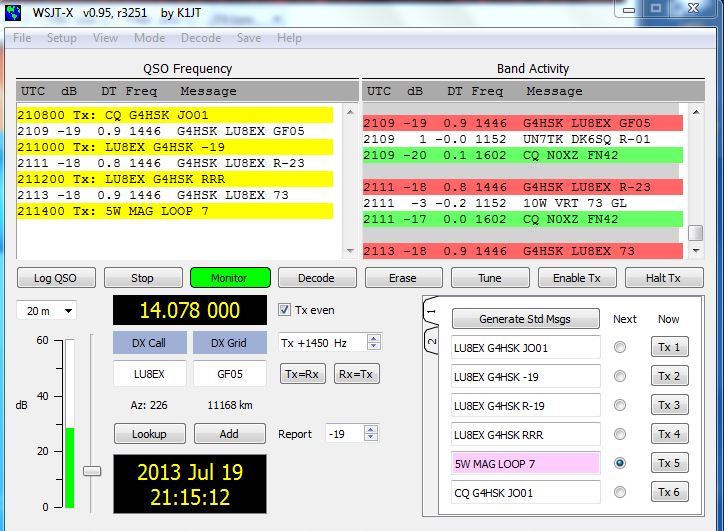Viewport: 724px width, 531px height.
Task: Switch to tab 2 of message panel
Action: tap(432, 343)
